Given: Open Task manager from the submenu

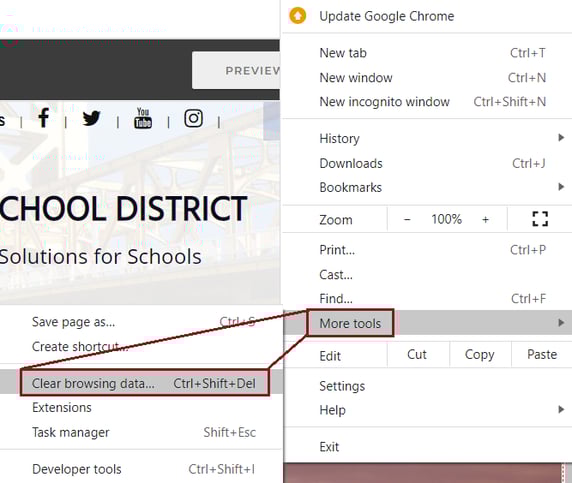Looking at the screenshot, I should [x=141, y=432].
